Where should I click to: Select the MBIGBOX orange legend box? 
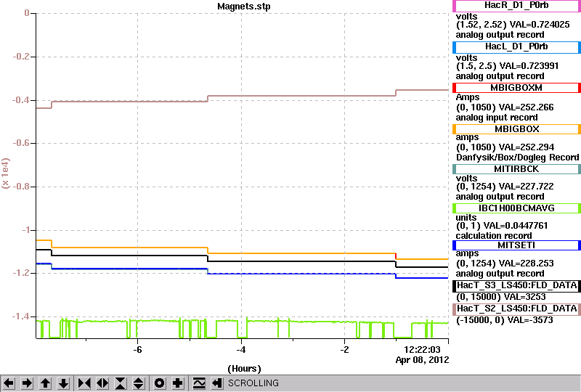coord(516,129)
